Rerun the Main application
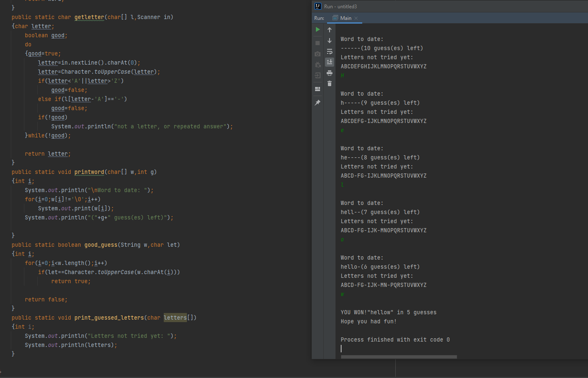 tap(318, 29)
